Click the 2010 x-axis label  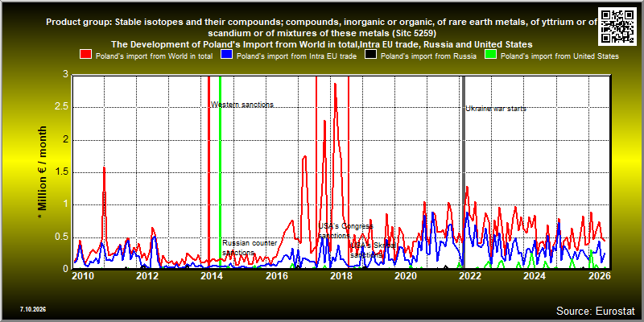(83, 276)
